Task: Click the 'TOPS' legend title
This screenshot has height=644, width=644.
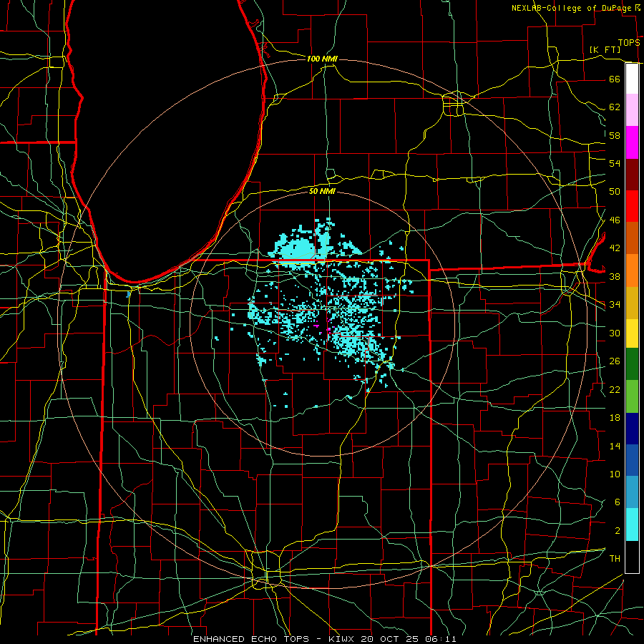Action: tap(629, 43)
